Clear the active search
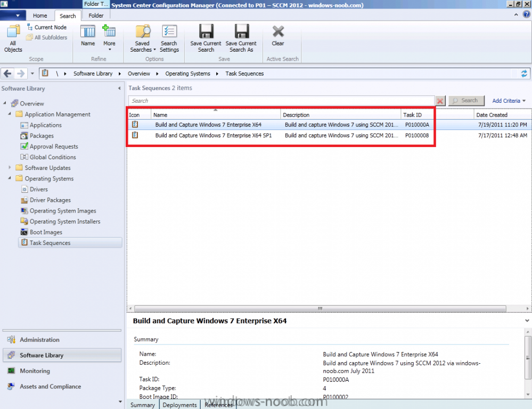532x409 pixels. click(278, 36)
